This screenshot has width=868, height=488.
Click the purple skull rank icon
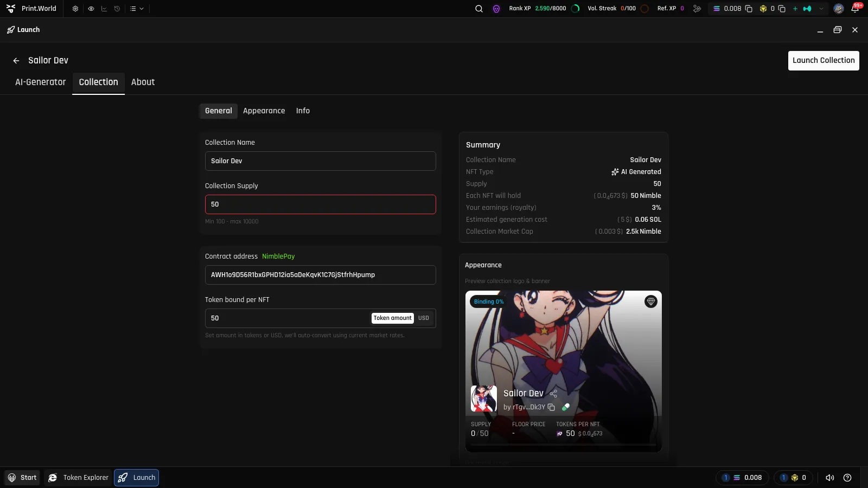click(496, 9)
